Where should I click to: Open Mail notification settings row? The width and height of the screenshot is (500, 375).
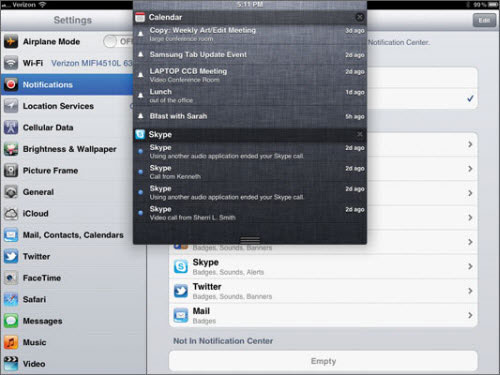click(x=323, y=315)
